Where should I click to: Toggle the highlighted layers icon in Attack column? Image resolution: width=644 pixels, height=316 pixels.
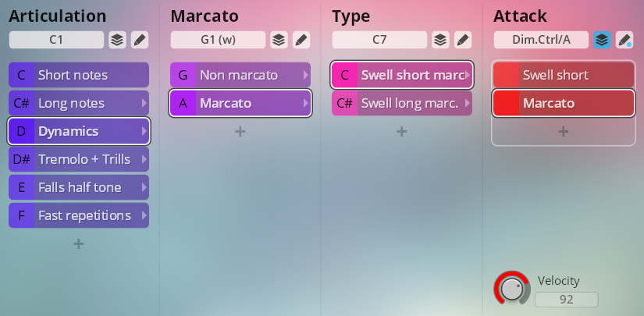click(x=602, y=40)
